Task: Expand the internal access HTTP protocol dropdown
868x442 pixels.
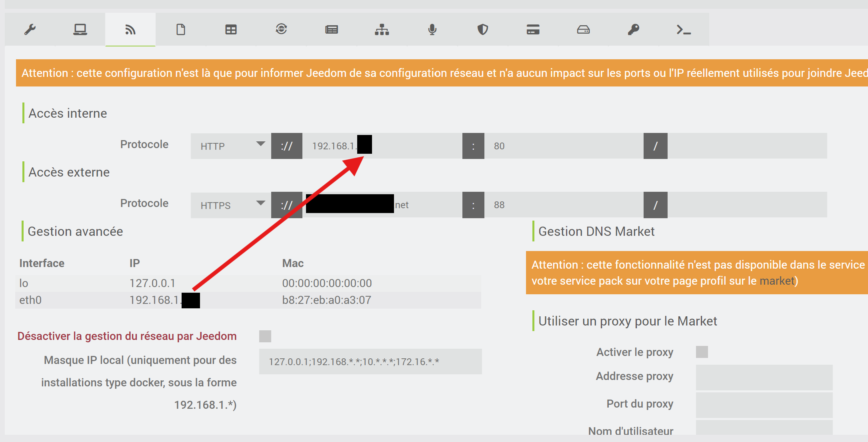Action: 231,146
